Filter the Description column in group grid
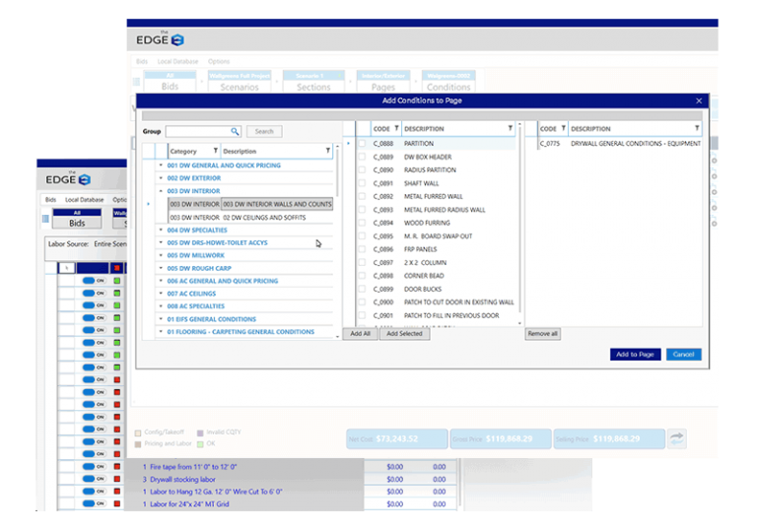This screenshot has height=532, width=757. point(328,151)
